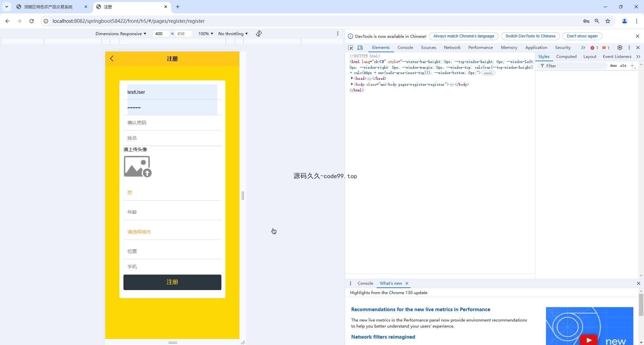Click the orange issues count indicator

click(606, 48)
